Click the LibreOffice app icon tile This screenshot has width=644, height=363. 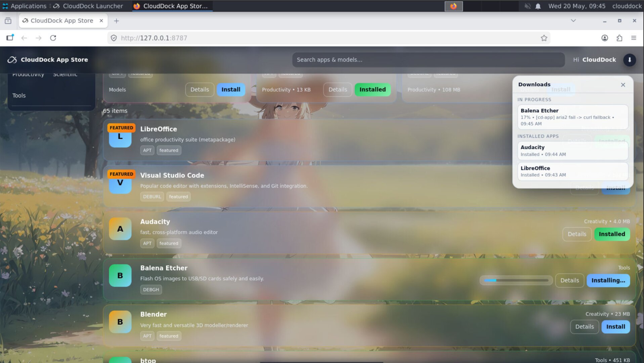click(x=120, y=136)
